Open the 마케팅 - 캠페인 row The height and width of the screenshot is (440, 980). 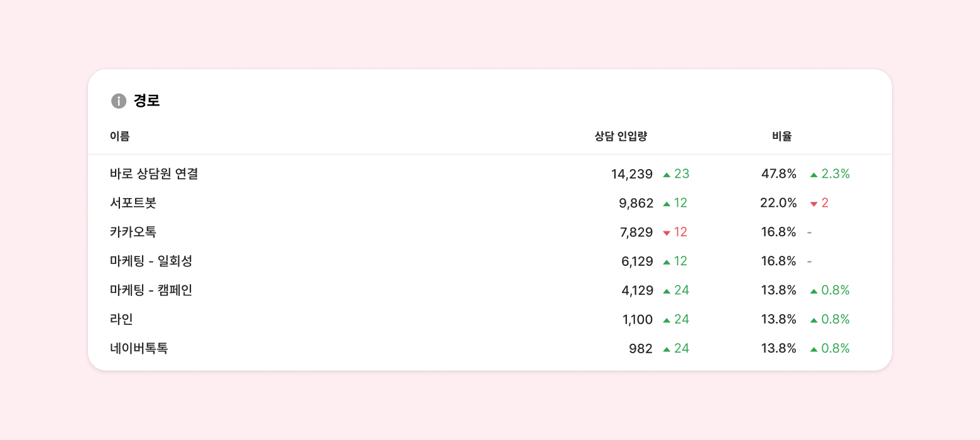coord(151,290)
